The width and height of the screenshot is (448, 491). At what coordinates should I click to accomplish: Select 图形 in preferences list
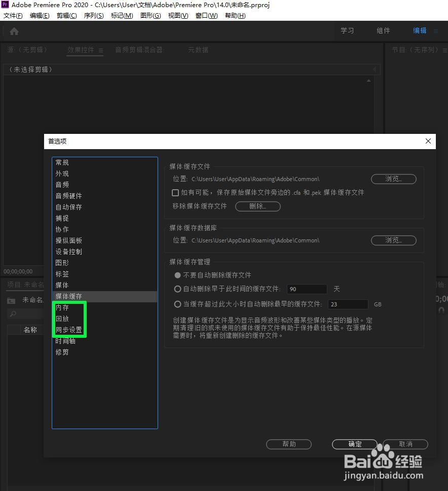coord(104,263)
